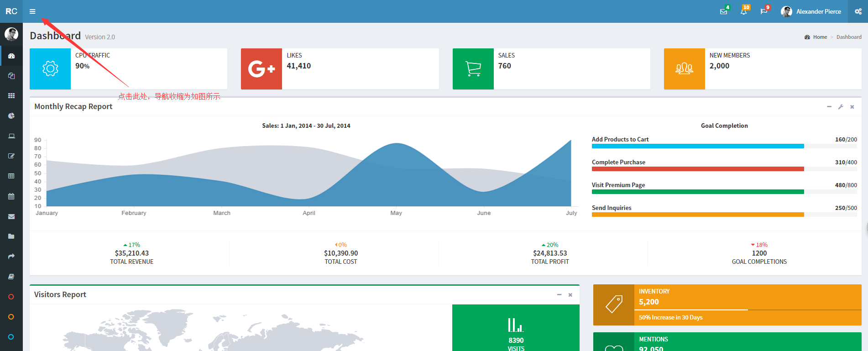Click the yellow circle label icon in sidebar
868x351 pixels.
tap(11, 317)
